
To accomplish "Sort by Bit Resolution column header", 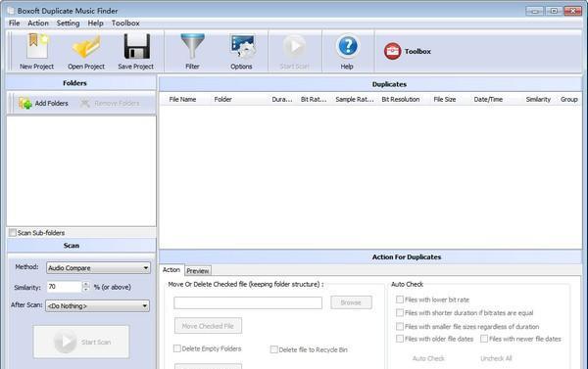I will click(x=401, y=99).
